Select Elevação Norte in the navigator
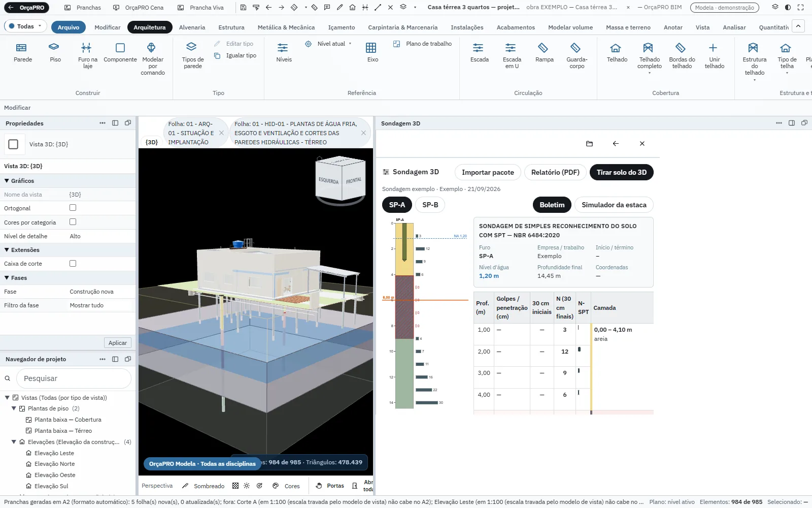This screenshot has height=508, width=812. pos(54,464)
